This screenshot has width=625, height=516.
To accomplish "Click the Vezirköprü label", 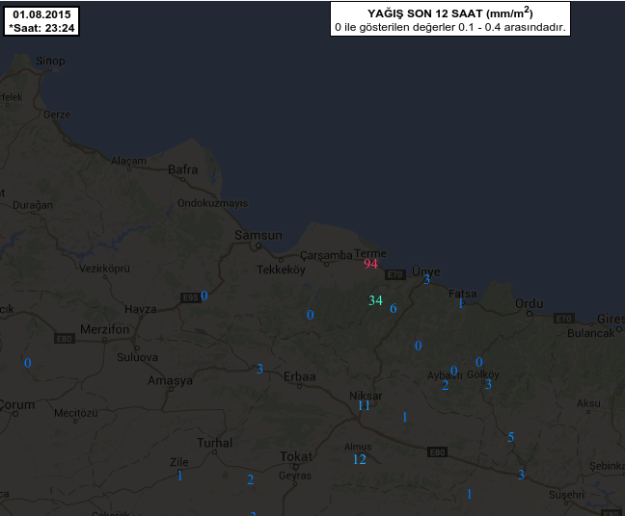I will click(x=104, y=269).
